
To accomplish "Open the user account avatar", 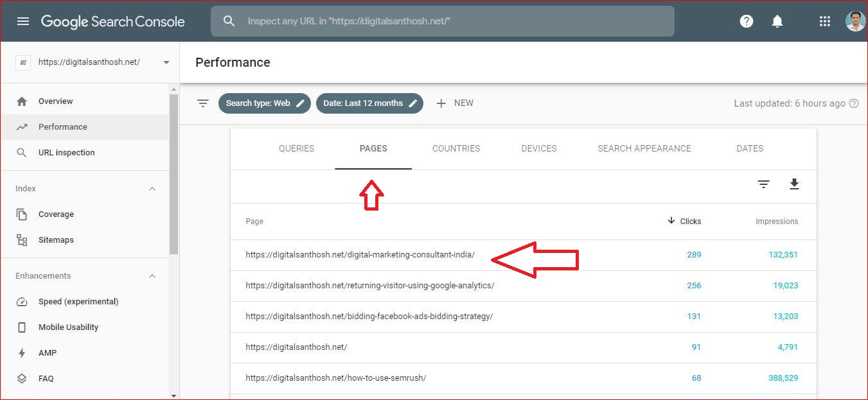I will pos(855,21).
